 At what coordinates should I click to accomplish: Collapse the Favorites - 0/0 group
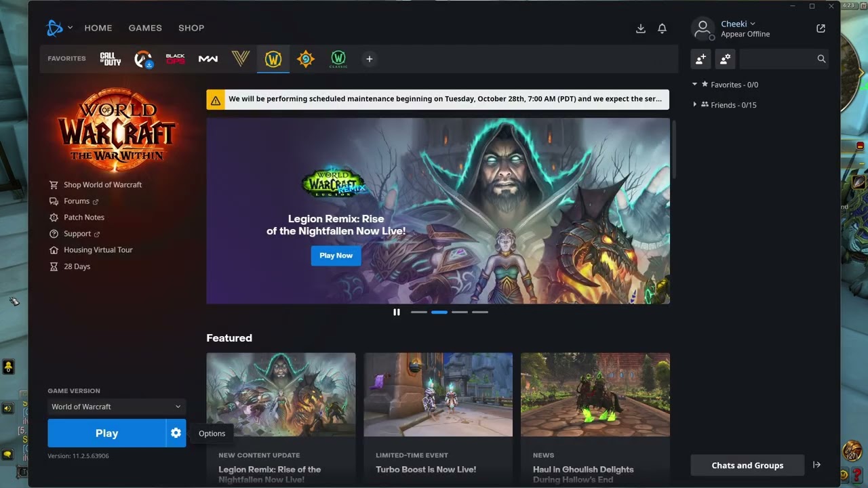[695, 85]
